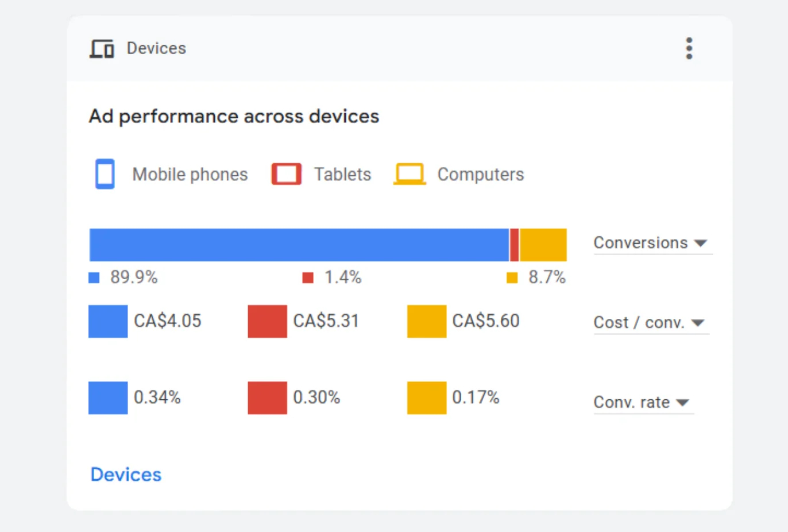Expand the Cost / conv. dropdown

tap(649, 323)
